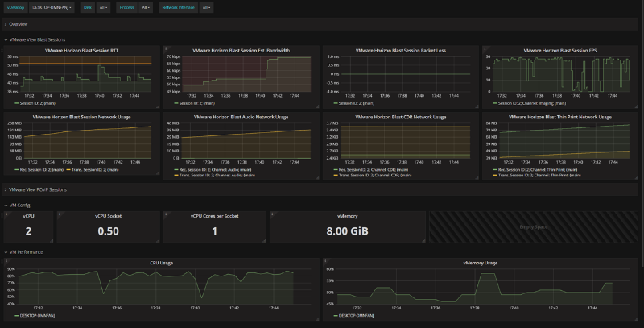Click info corner icon on vCPU Socket panel

60,214
